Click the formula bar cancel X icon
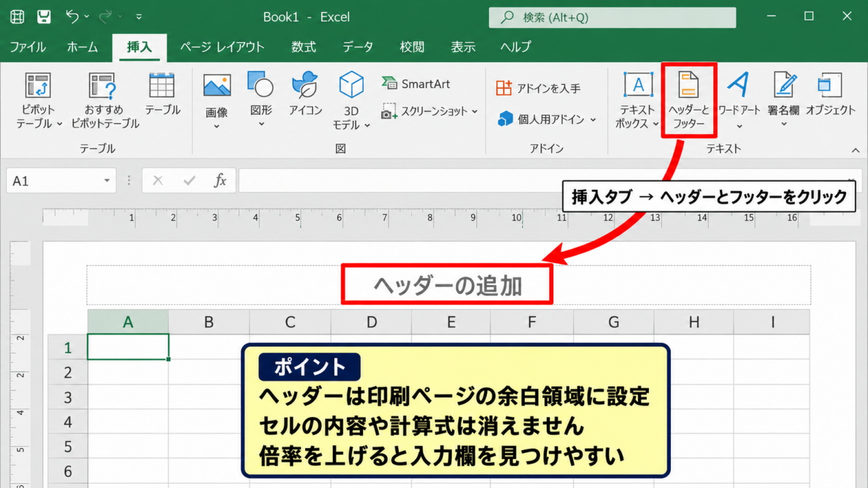 [158, 181]
